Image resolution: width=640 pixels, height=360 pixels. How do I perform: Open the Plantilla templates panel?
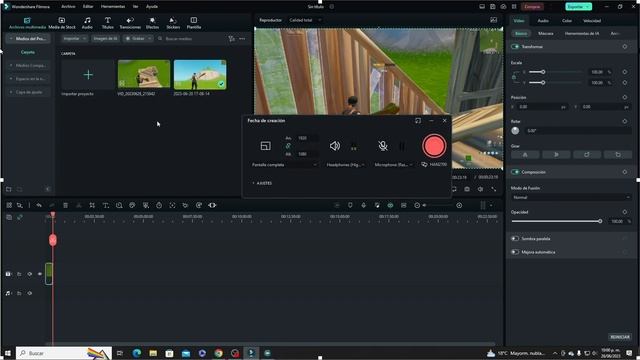click(193, 23)
